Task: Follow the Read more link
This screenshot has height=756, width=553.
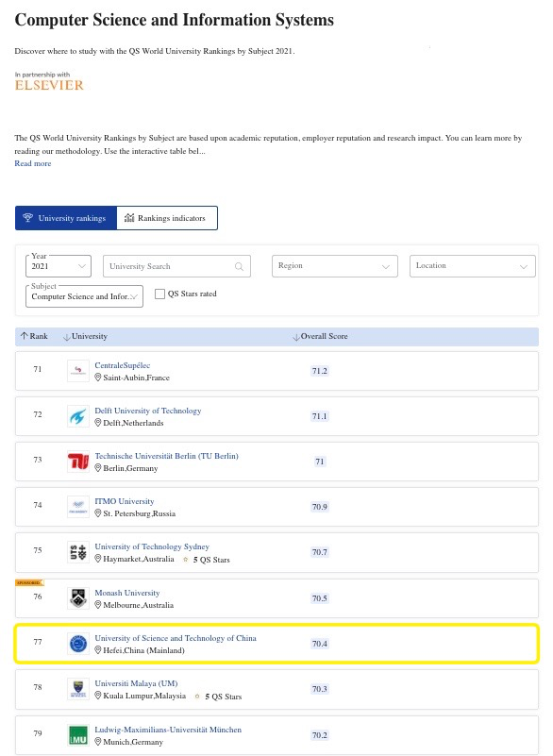Action: pyautogui.click(x=33, y=163)
